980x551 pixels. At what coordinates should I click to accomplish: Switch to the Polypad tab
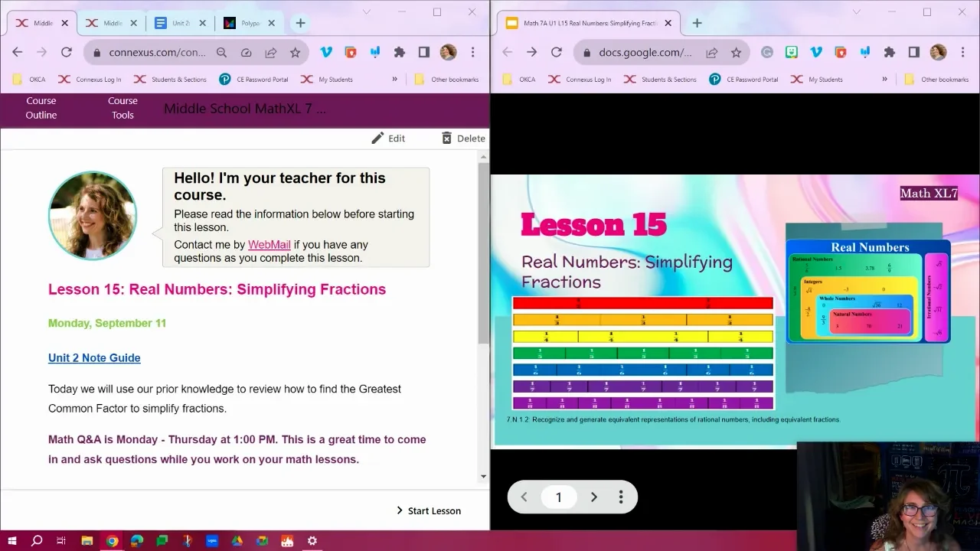(249, 23)
